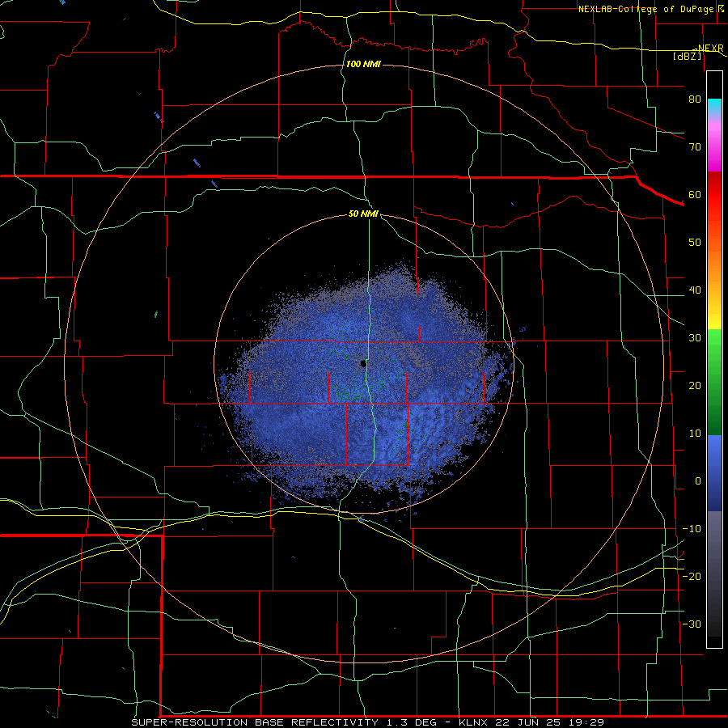Click the -20 value on dBZ scale
The image size is (728, 728).
(x=692, y=577)
